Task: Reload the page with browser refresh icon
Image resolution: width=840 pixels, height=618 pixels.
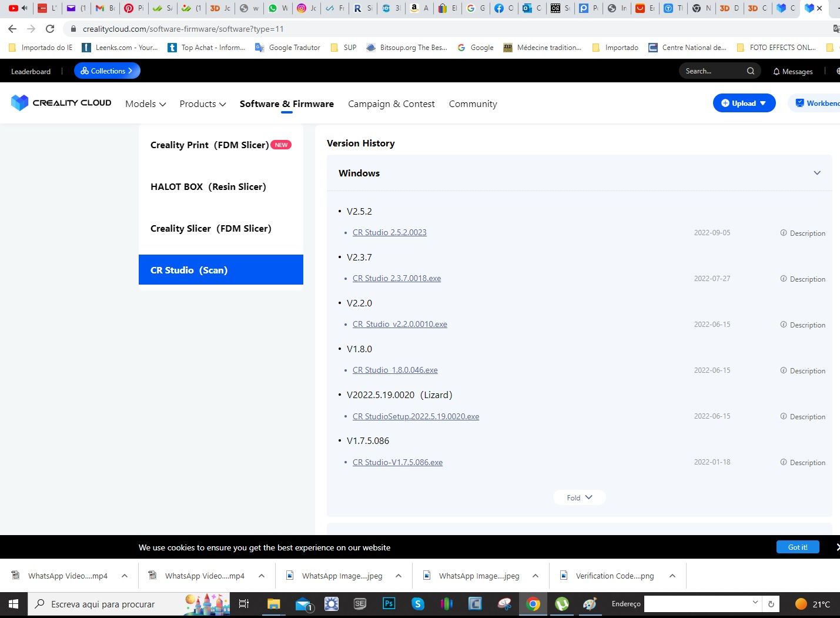Action: [50, 29]
